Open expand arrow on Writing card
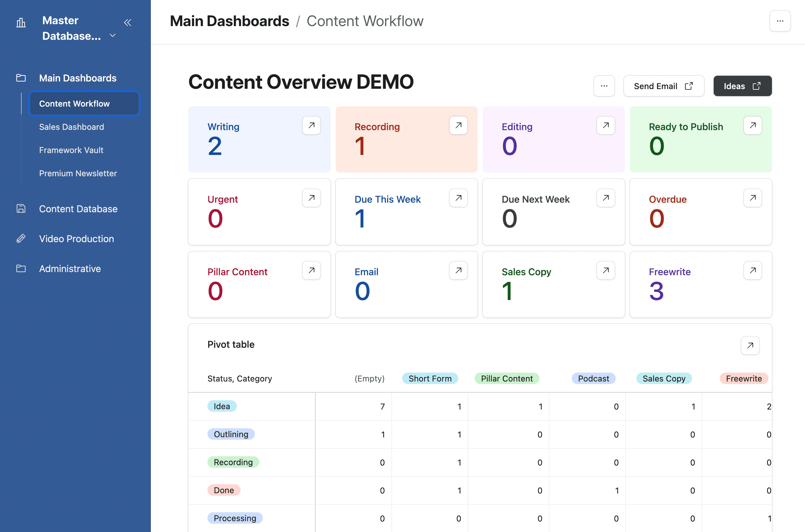Screen dimensions: 805x532 coord(311,125)
